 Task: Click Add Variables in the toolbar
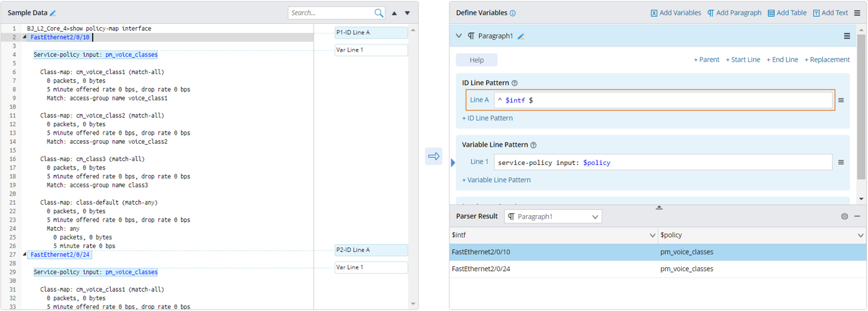(675, 13)
